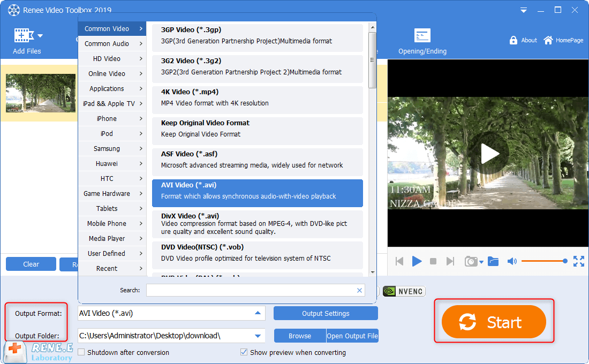Choose AVI Video (*.avi) format
Screen dimensions: 589x364
(x=258, y=193)
